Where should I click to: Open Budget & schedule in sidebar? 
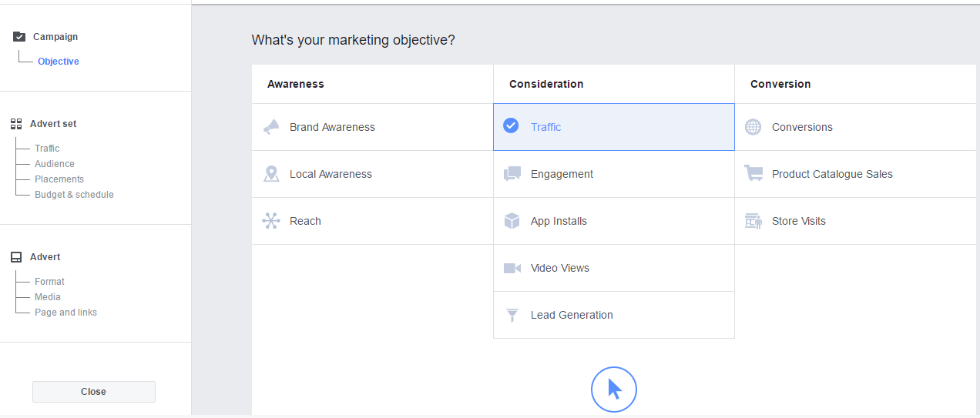pos(74,195)
